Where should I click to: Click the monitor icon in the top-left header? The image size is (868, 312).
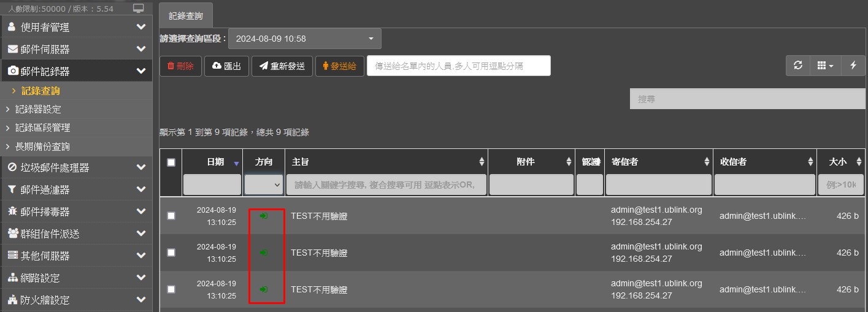click(139, 9)
